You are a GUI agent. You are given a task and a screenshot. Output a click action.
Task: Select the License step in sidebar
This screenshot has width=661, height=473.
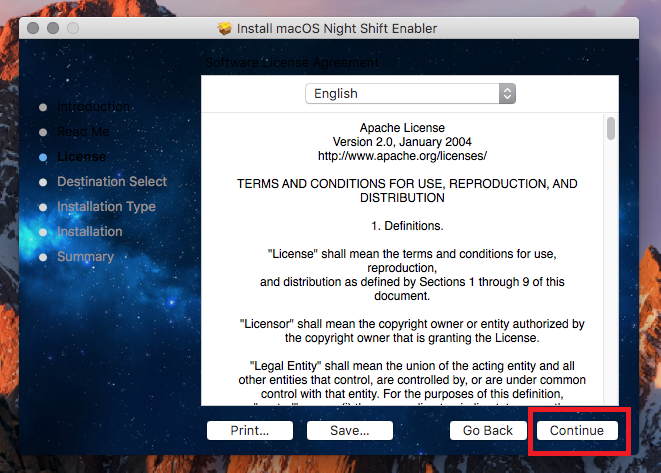coord(81,156)
